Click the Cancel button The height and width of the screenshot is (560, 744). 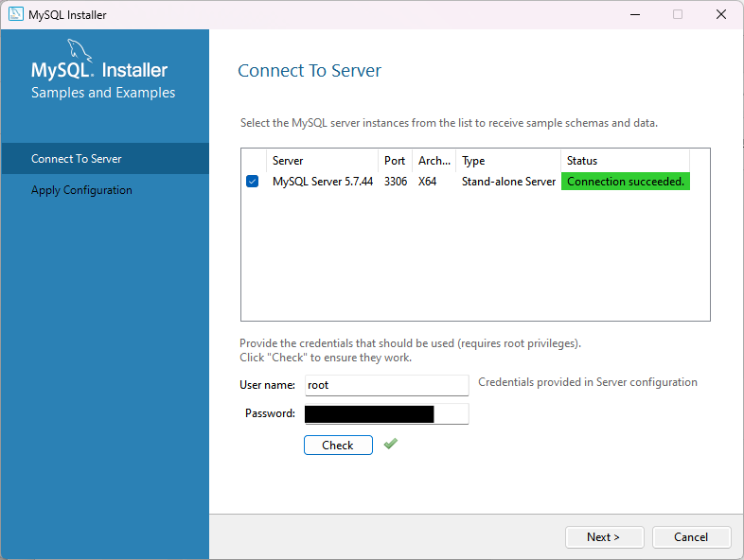point(691,537)
